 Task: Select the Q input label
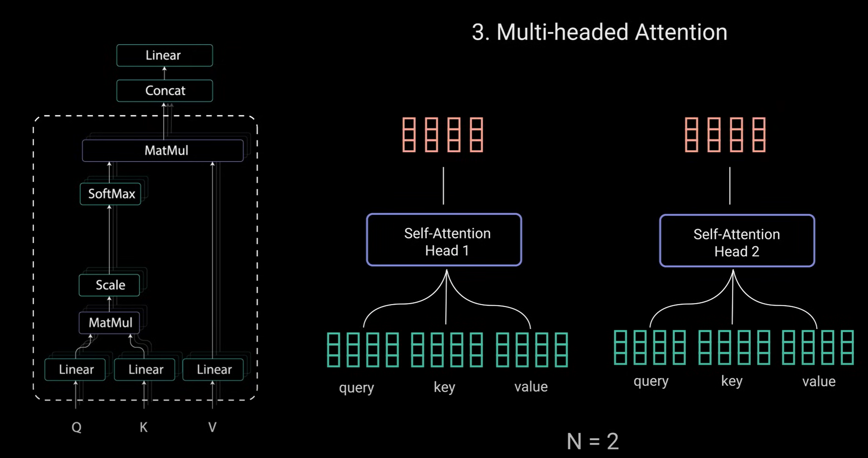point(76,427)
